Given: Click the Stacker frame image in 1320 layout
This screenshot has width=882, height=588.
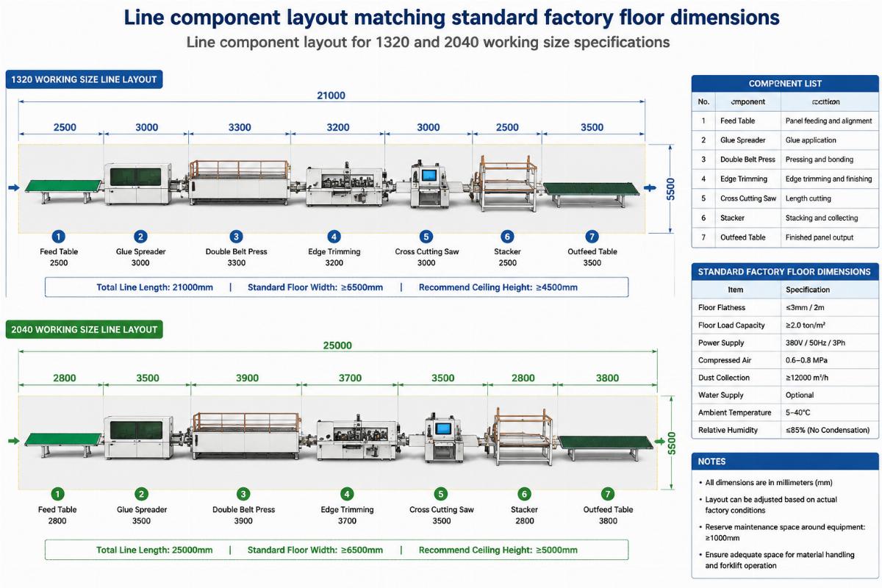Looking at the screenshot, I should click(508, 182).
